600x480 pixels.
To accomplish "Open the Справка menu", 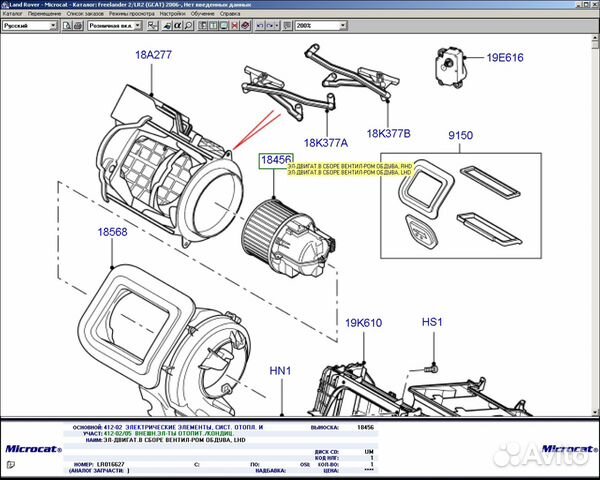I will (230, 13).
